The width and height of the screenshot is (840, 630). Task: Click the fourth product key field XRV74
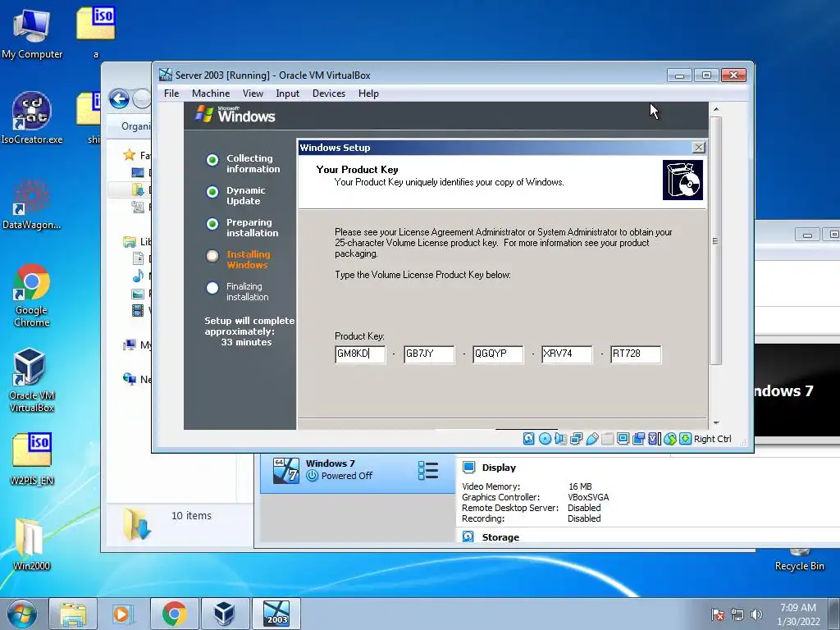pyautogui.click(x=567, y=354)
